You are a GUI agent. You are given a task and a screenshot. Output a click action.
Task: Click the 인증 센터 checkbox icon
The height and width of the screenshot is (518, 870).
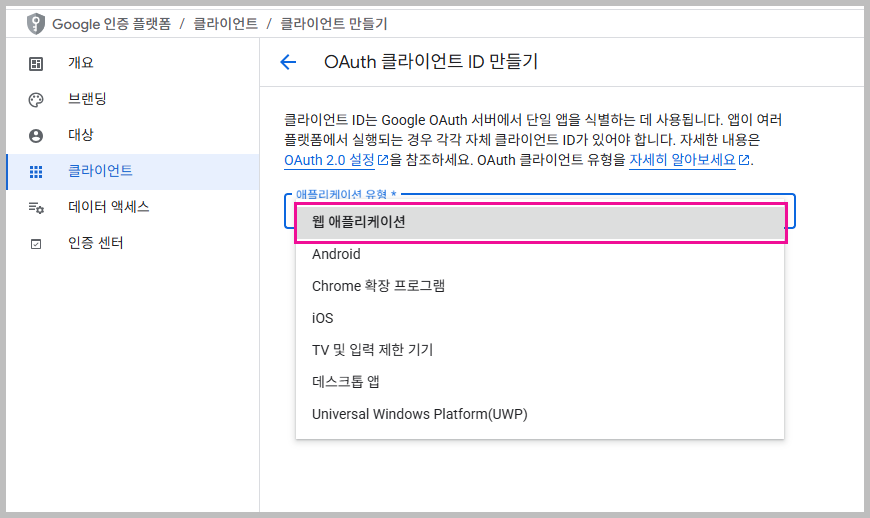[36, 244]
